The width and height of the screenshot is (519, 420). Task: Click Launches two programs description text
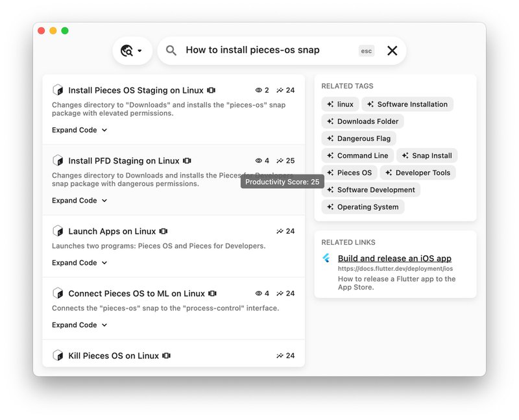click(158, 246)
